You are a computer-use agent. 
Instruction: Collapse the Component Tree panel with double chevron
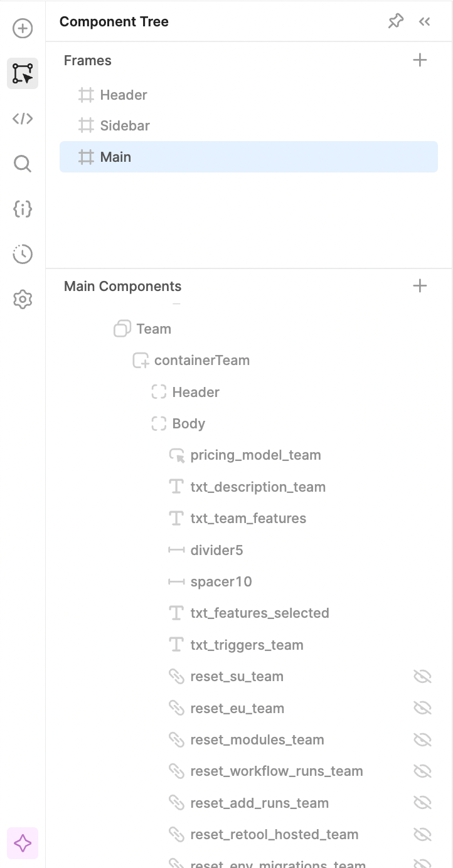coord(425,21)
